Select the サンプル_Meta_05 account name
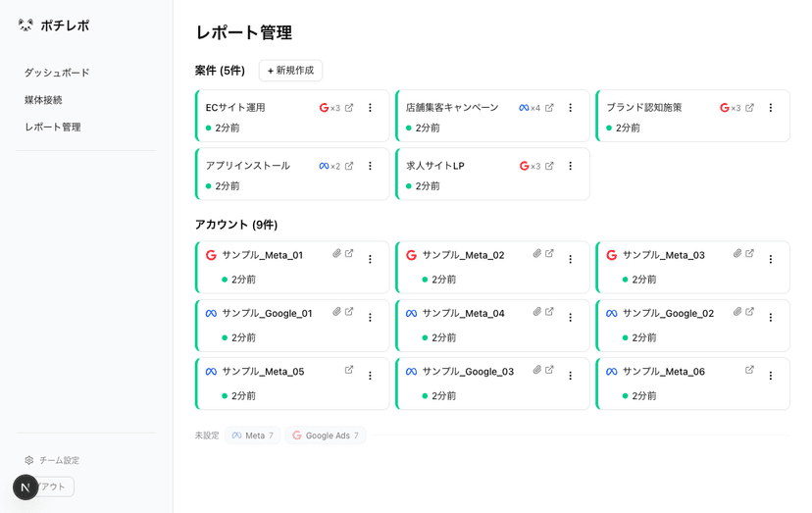 pos(263,372)
